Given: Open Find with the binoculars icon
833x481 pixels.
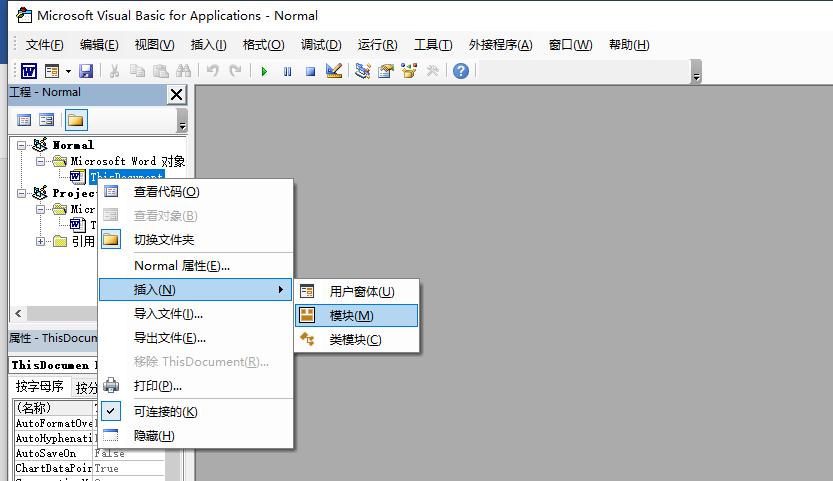Looking at the screenshot, I should coord(183,71).
